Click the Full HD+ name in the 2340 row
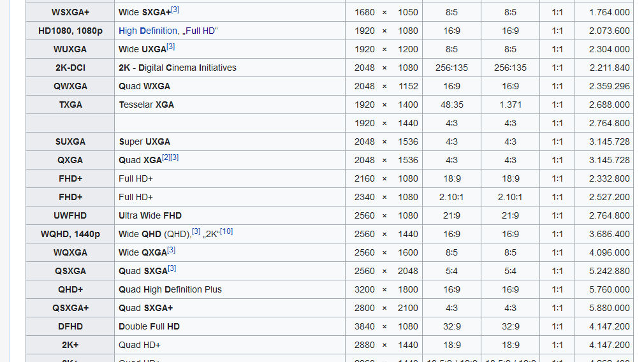This screenshot has width=644, height=362. pyautogui.click(x=230, y=197)
